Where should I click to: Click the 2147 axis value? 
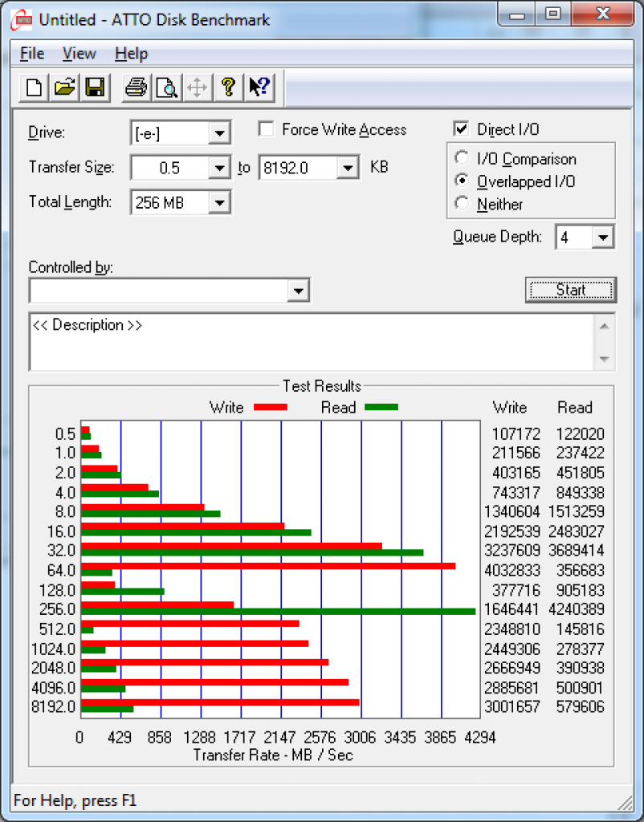tap(279, 738)
